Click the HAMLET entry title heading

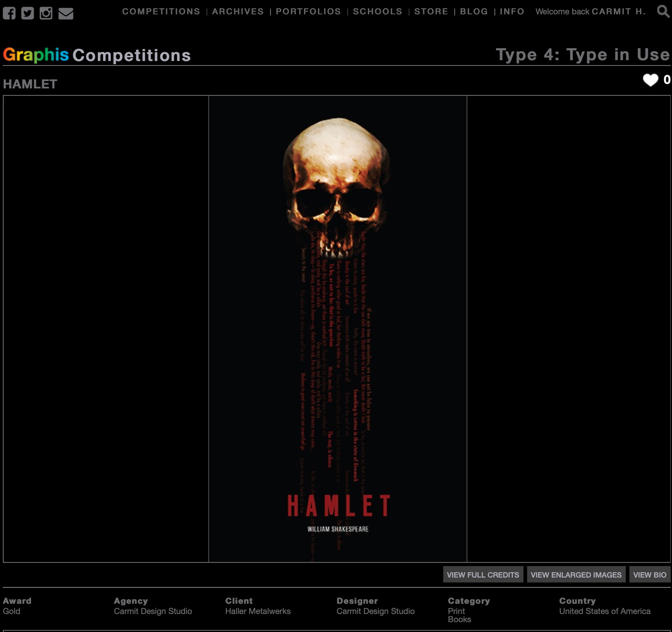click(x=30, y=84)
